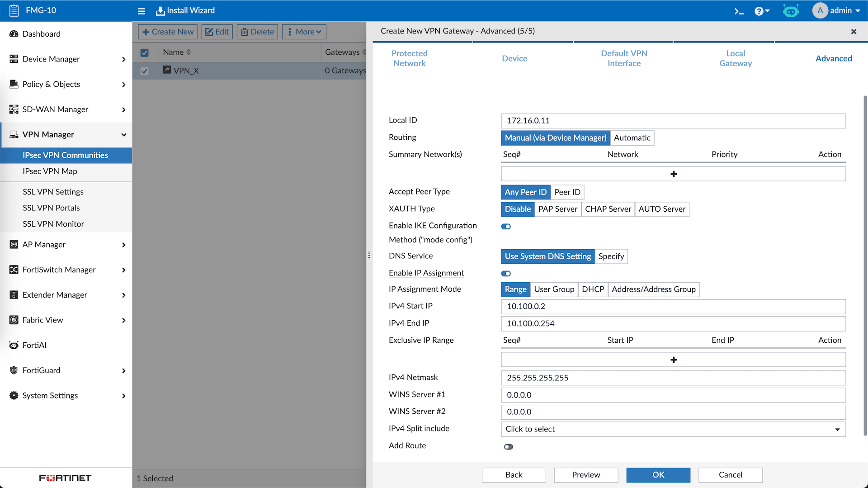Open IPsec VPN Map menu item

click(x=50, y=171)
